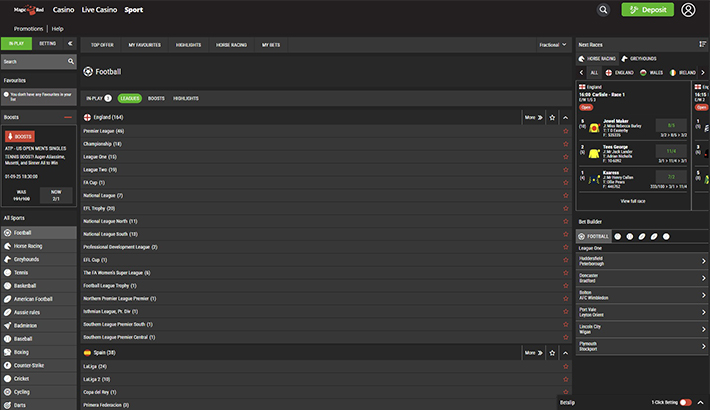Collapse the England leagues section

(x=565, y=117)
